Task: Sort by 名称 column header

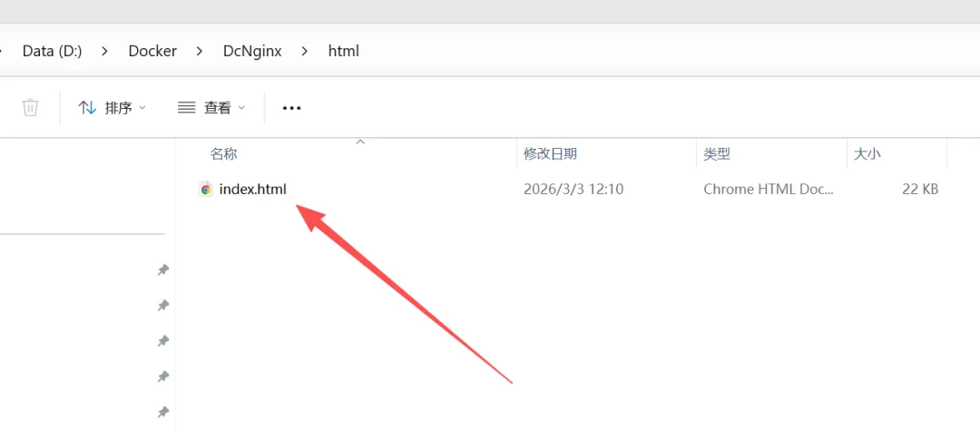Action: pyautogui.click(x=224, y=153)
